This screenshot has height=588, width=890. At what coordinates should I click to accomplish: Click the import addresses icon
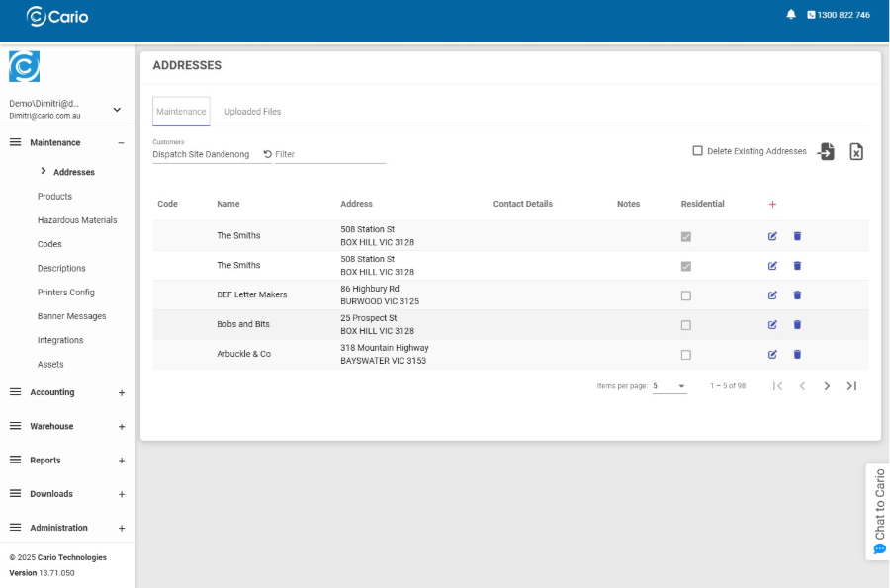pos(826,151)
